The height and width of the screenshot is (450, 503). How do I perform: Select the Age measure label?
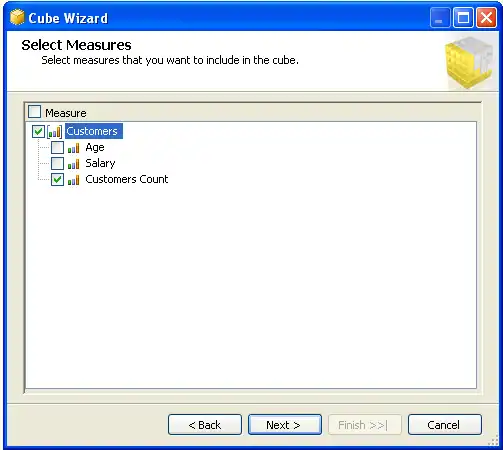coord(95,147)
